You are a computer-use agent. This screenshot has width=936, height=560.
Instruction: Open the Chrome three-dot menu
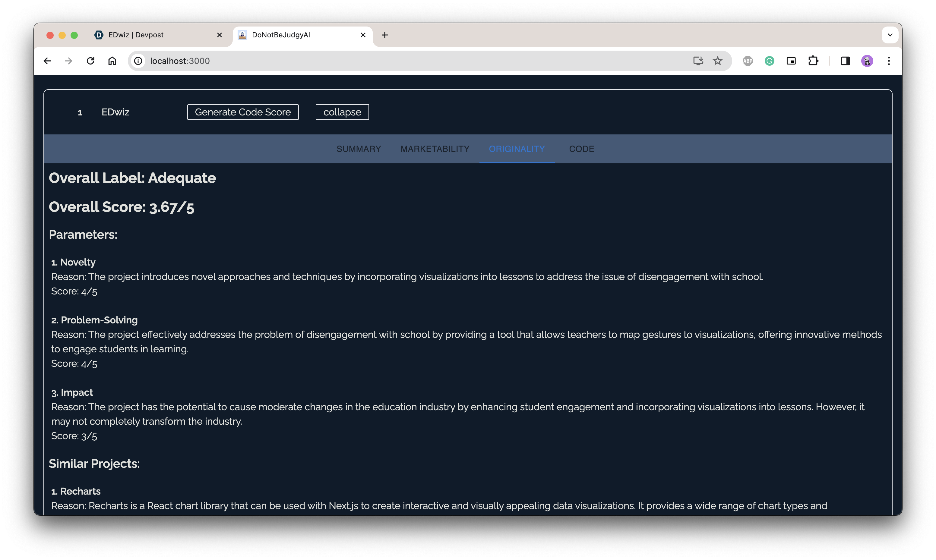point(889,61)
